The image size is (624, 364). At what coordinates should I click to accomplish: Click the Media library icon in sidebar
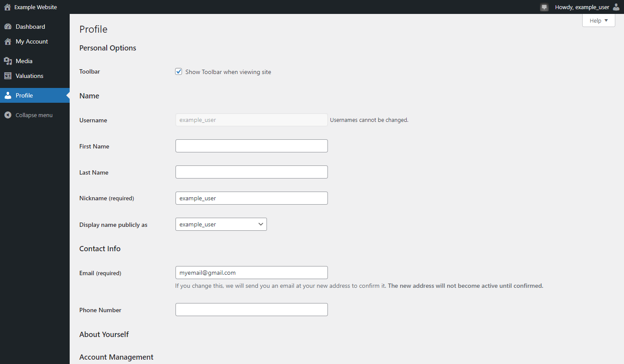point(8,61)
